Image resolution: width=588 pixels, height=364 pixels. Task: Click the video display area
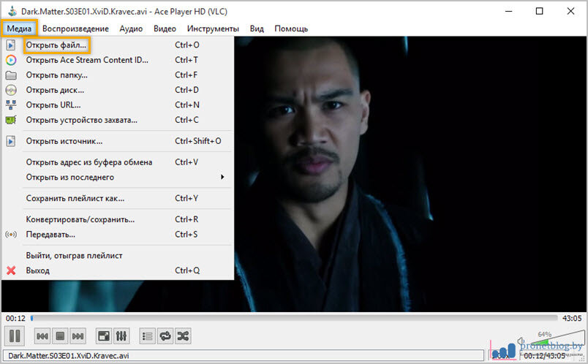tap(410, 173)
